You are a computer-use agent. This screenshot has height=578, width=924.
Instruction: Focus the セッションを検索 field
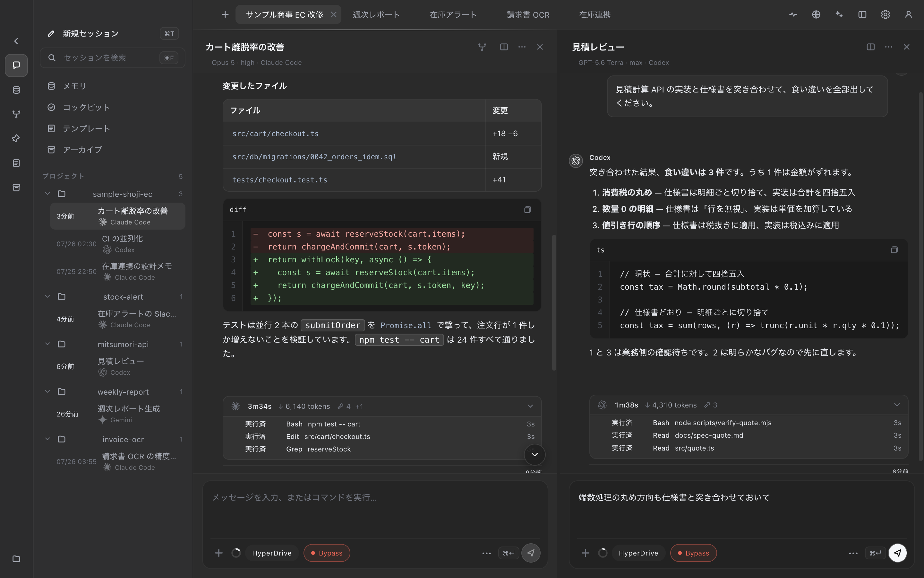pos(113,58)
